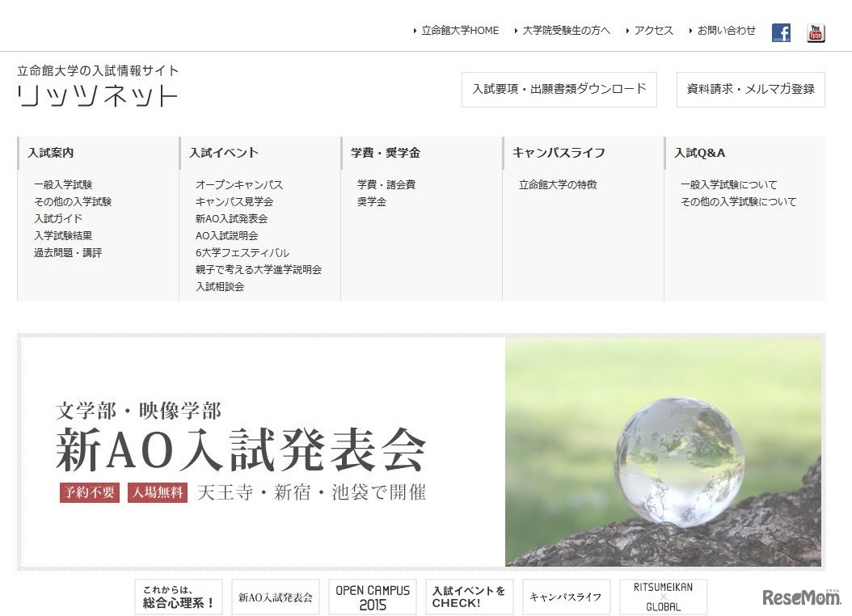The height and width of the screenshot is (616, 852).
Task: Open 一般入学試験について Q&A link
Action: pos(728,184)
